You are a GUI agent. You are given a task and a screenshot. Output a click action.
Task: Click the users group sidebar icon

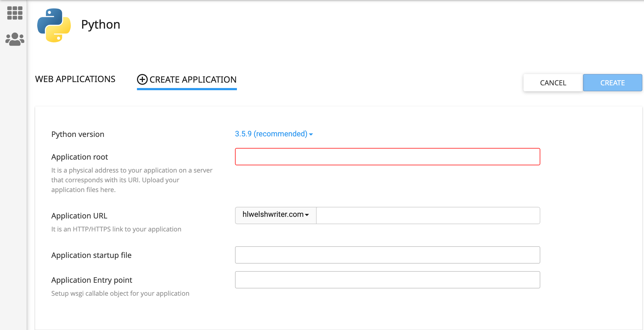pos(15,39)
